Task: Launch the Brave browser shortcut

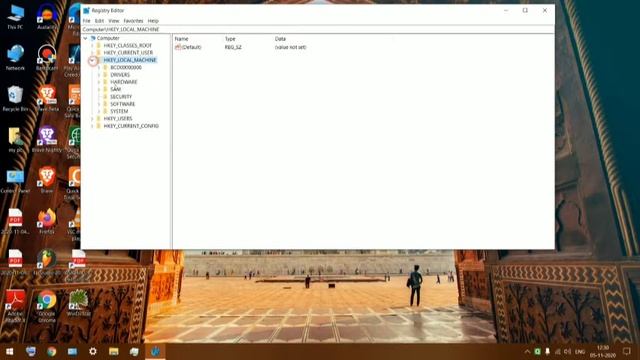Action: [47, 180]
